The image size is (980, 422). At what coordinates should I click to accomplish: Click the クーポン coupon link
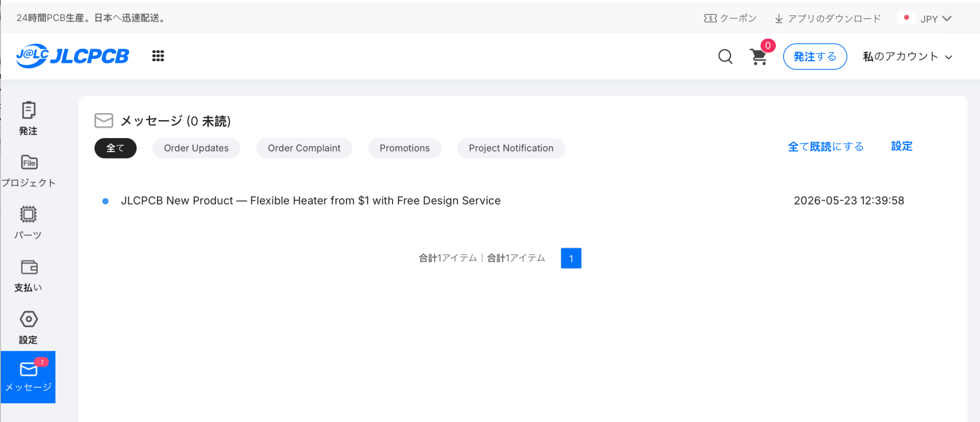(730, 19)
